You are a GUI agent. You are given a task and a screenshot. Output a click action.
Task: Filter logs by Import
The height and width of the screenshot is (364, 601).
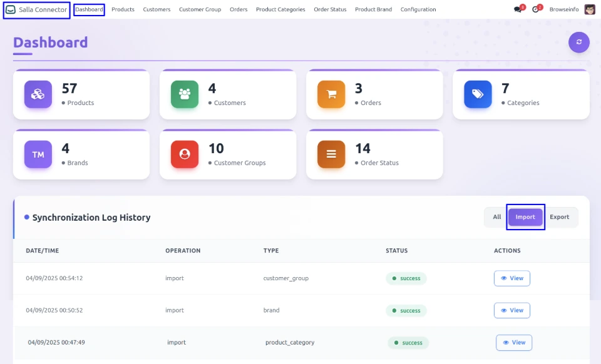(x=525, y=217)
